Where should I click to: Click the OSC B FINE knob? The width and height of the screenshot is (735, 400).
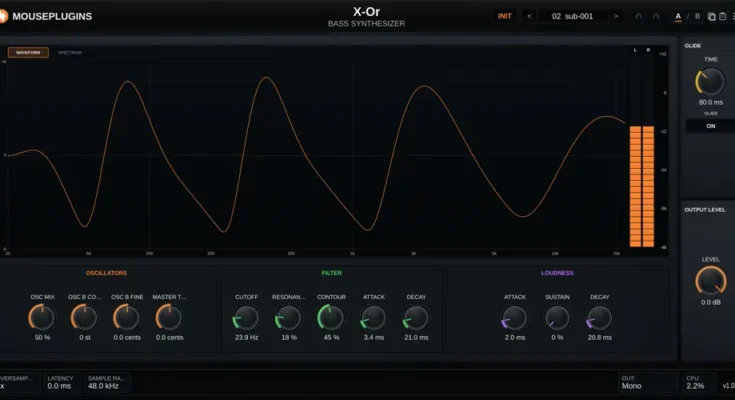[127, 317]
